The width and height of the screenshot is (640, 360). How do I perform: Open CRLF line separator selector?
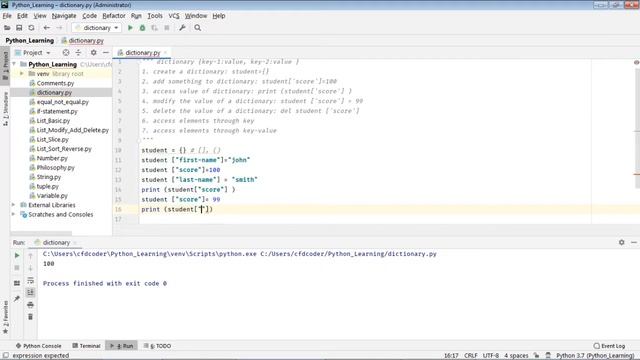[x=471, y=356]
